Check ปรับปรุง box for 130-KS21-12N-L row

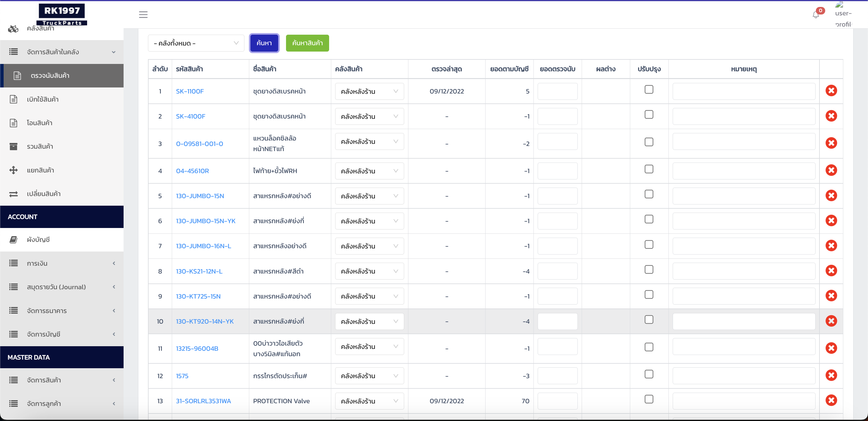[x=649, y=270]
